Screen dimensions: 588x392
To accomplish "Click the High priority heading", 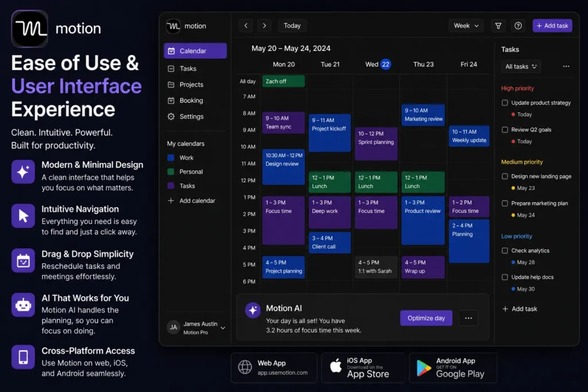I will point(517,88).
